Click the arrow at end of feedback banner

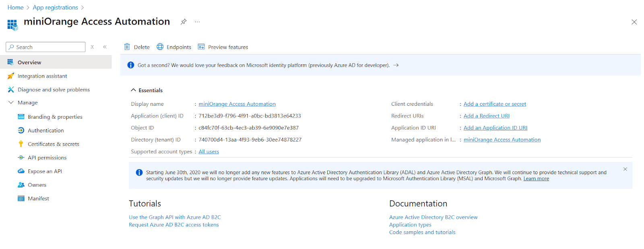[x=396, y=65]
